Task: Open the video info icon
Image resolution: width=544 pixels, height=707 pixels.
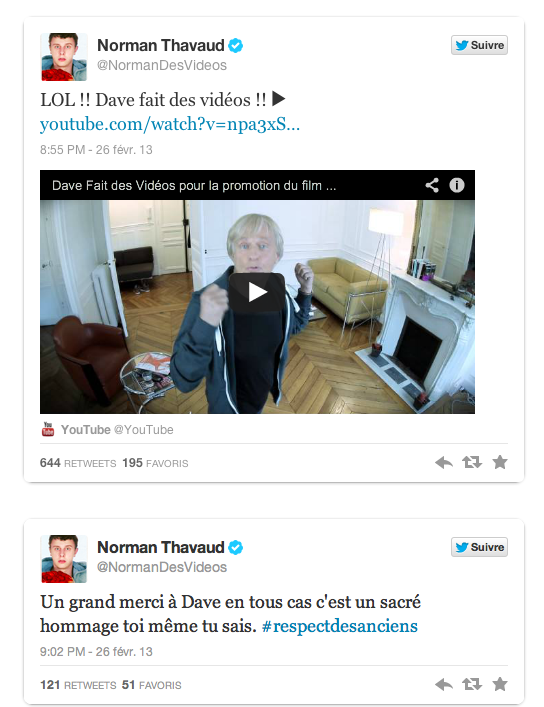Action: tap(456, 185)
